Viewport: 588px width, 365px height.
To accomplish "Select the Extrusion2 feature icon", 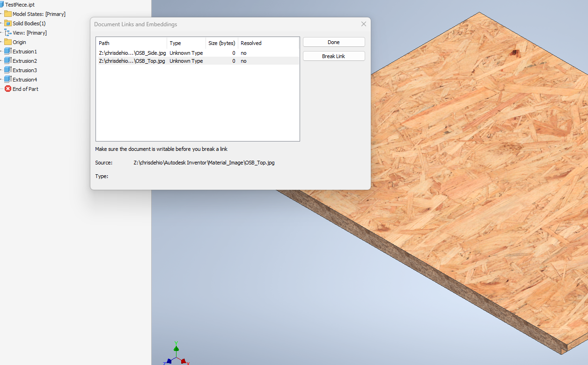I will (7, 61).
